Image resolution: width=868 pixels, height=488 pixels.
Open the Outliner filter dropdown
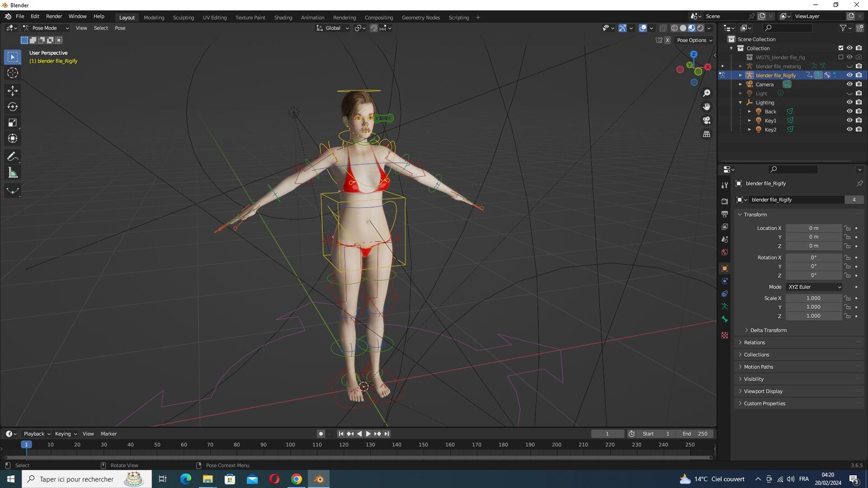click(845, 28)
